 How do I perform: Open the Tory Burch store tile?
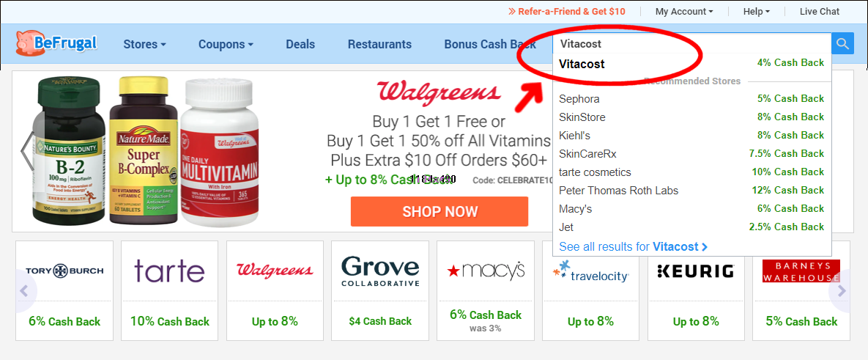(64, 290)
